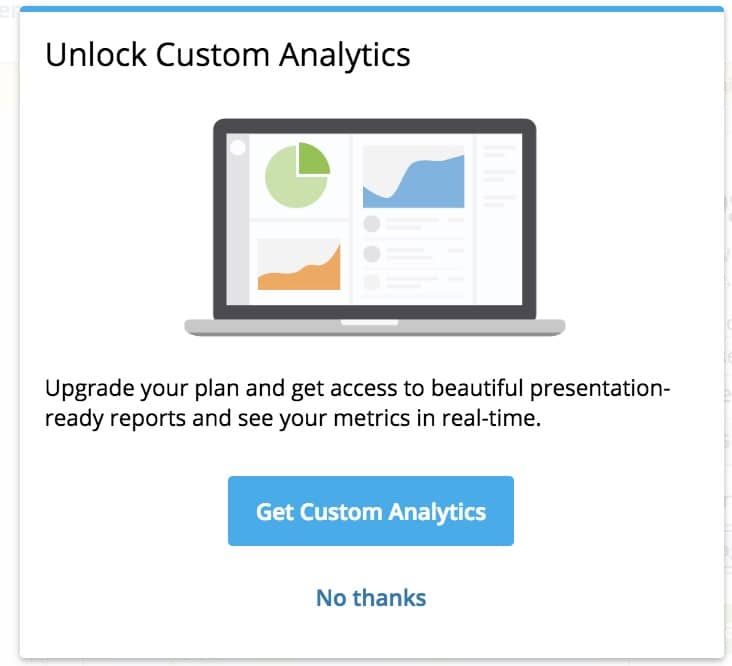Click the laptop base trackpad notch

coord(369,322)
